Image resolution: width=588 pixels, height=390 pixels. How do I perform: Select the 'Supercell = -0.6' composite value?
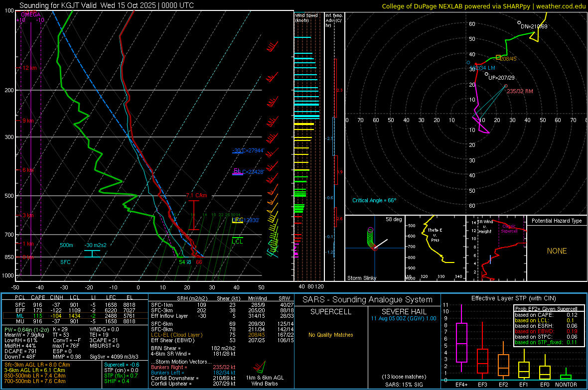[x=122, y=365]
